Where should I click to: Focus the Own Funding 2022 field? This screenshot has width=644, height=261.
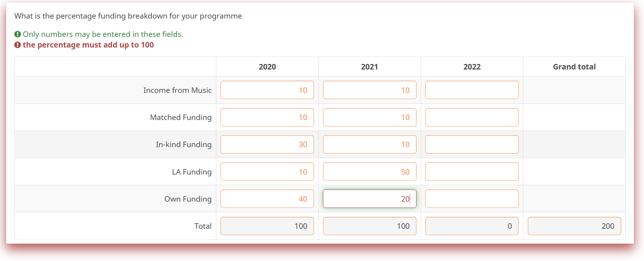[472, 199]
